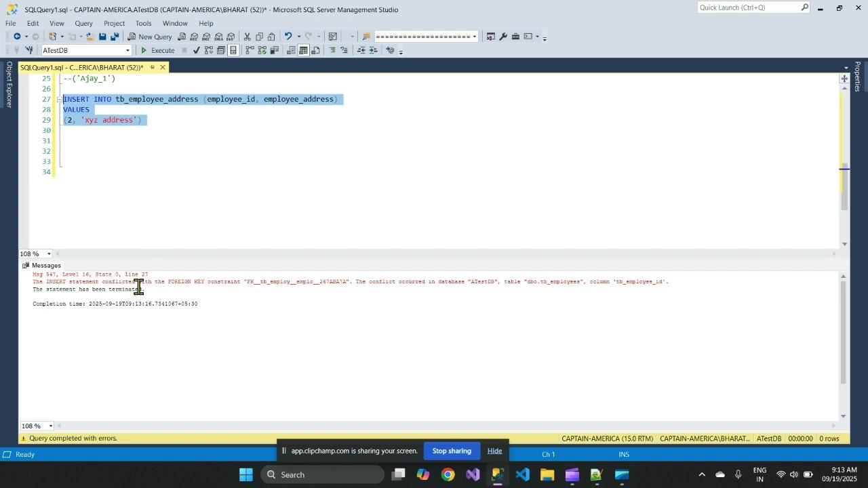Image resolution: width=868 pixels, height=488 pixels.
Task: Click the Copy icon
Action: click(x=260, y=37)
